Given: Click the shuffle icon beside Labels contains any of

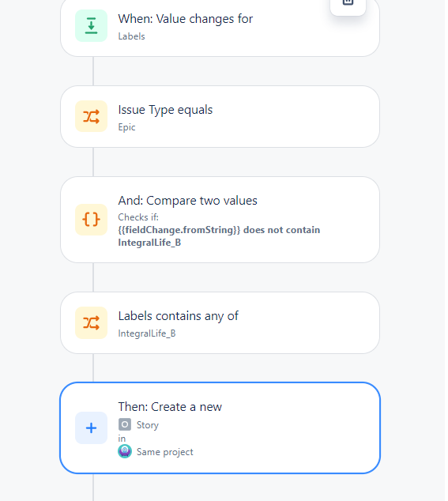Looking at the screenshot, I should click(x=91, y=322).
